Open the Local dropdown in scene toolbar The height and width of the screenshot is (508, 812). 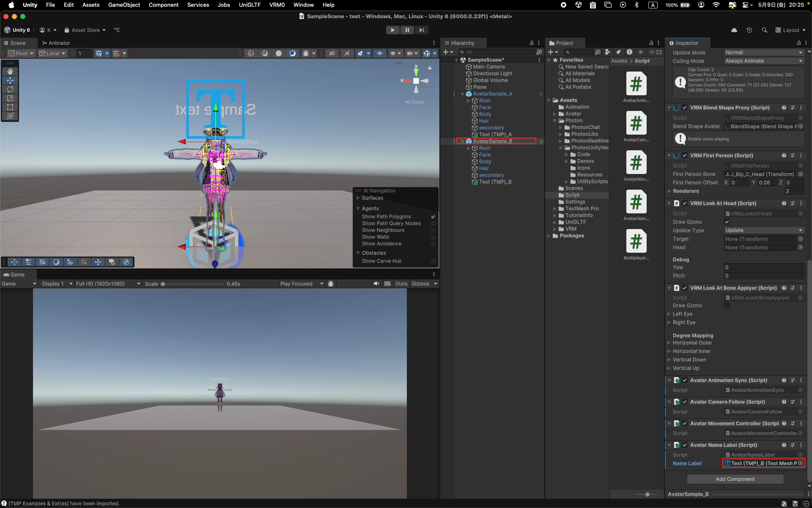(52, 53)
